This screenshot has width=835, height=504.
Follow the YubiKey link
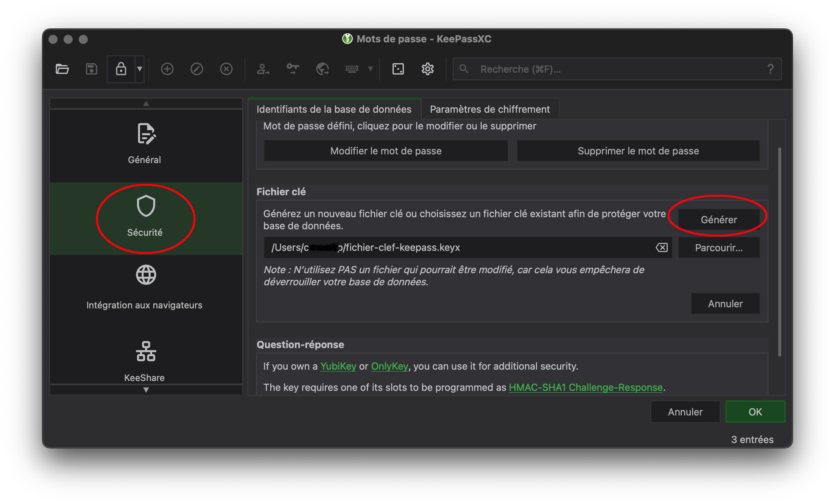click(338, 366)
